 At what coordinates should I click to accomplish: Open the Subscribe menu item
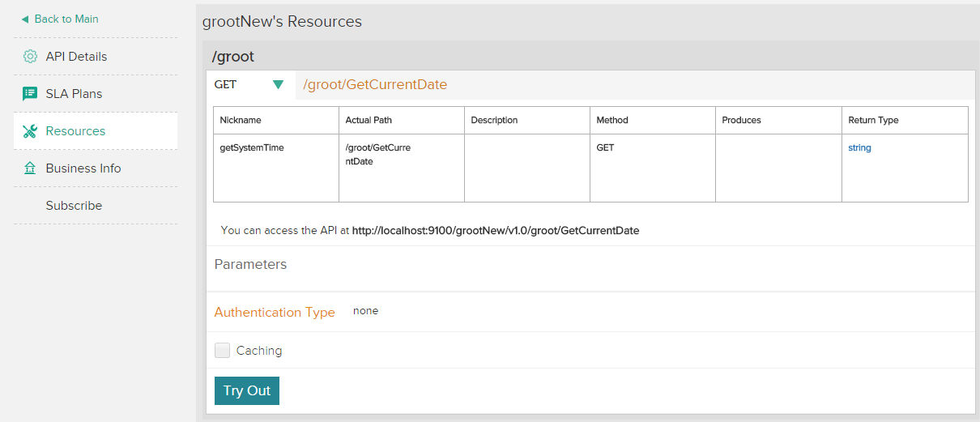pos(74,206)
